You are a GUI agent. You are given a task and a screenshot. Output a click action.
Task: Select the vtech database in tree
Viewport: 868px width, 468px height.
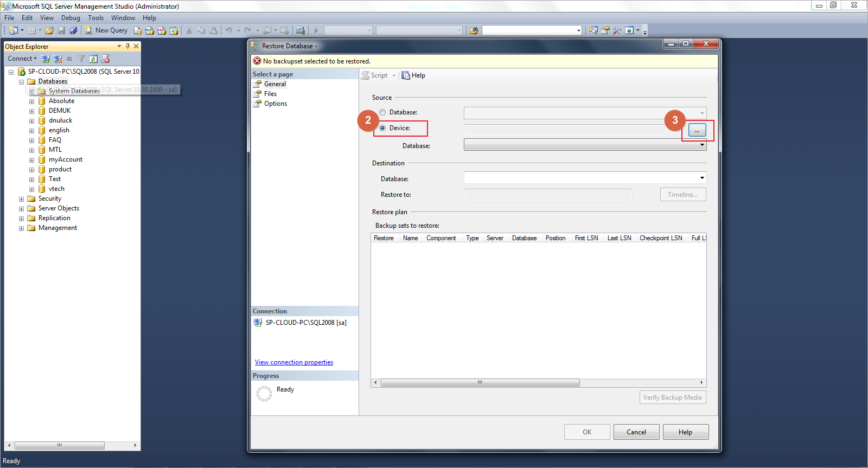56,189
